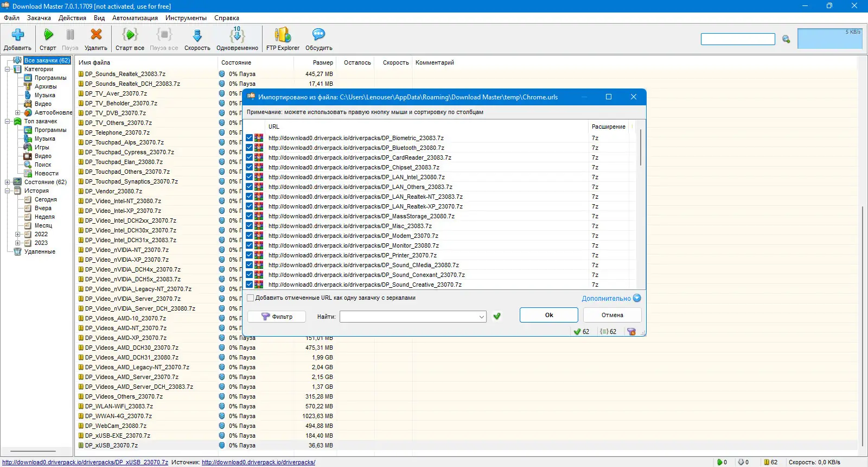Expand the Состояние (62) tree node
Screen dimensions: 868x467
pyautogui.click(x=8, y=182)
